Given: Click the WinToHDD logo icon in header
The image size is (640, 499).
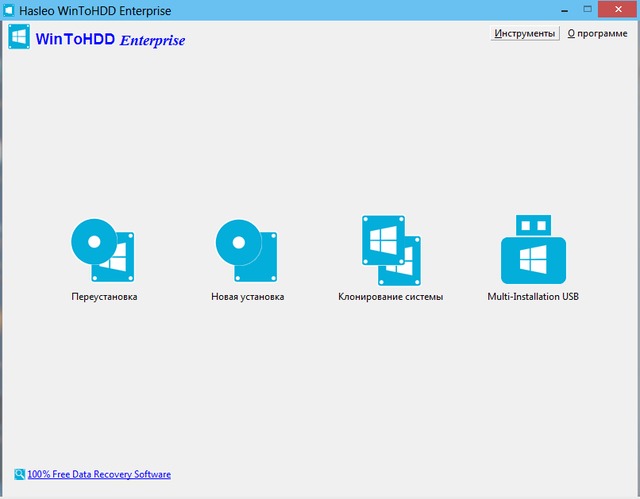Looking at the screenshot, I should coord(18,40).
